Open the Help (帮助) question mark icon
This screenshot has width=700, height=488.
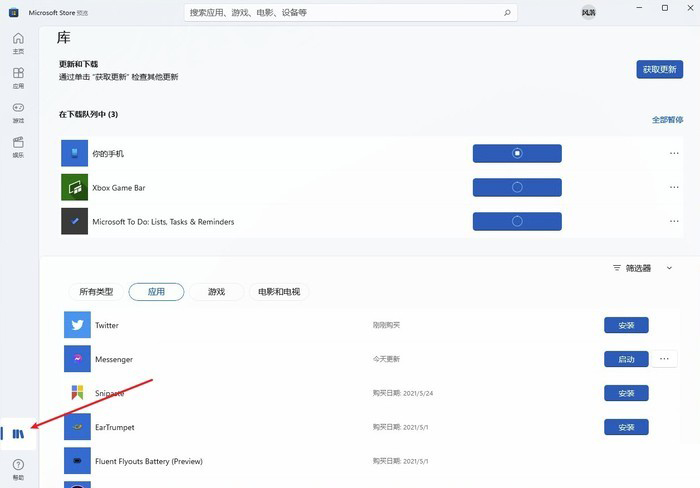(18, 464)
